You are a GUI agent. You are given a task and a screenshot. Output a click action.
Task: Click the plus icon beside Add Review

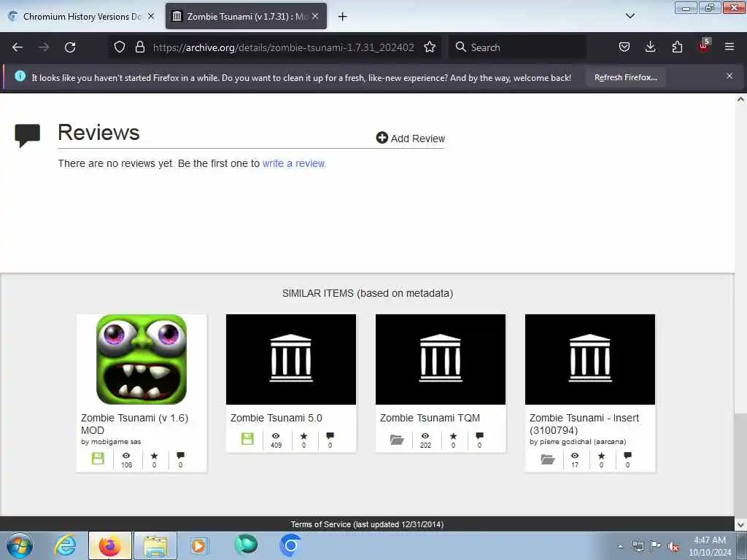(x=382, y=138)
